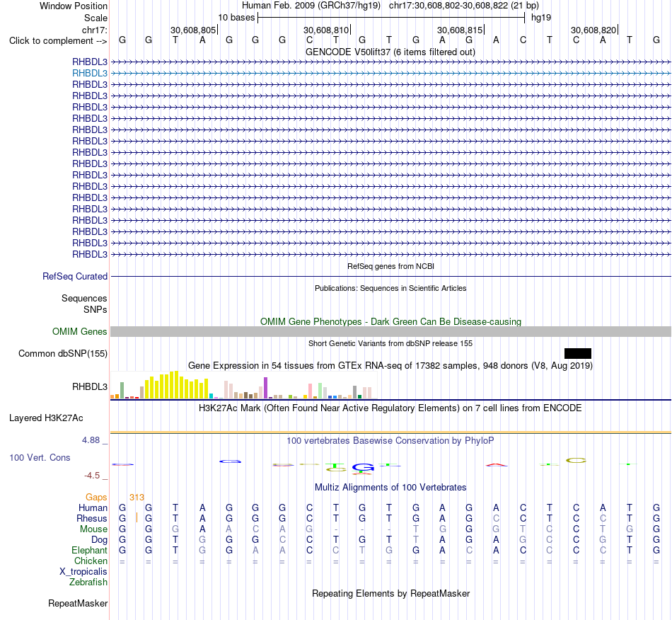This screenshot has width=672, height=620.
Task: Click the Layered H3K27Ac track label
Action: point(46,418)
